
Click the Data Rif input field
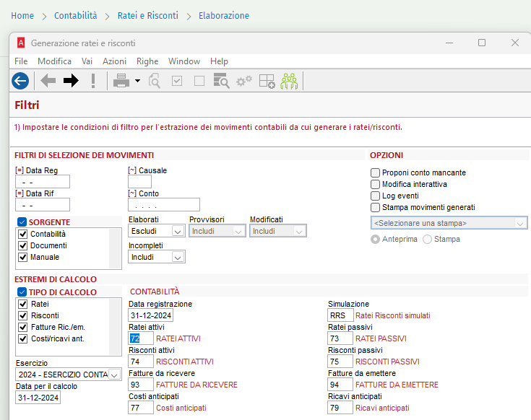tap(43, 205)
